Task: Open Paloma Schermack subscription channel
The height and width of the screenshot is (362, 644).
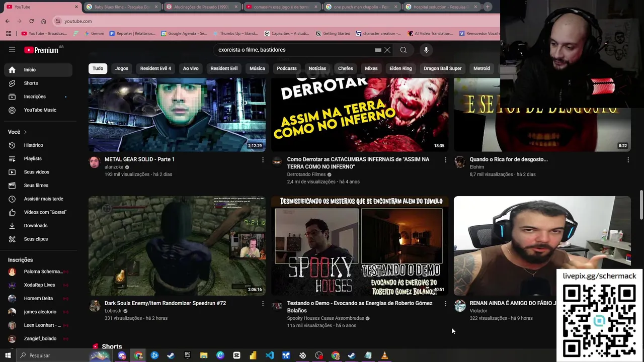Action: (38, 271)
